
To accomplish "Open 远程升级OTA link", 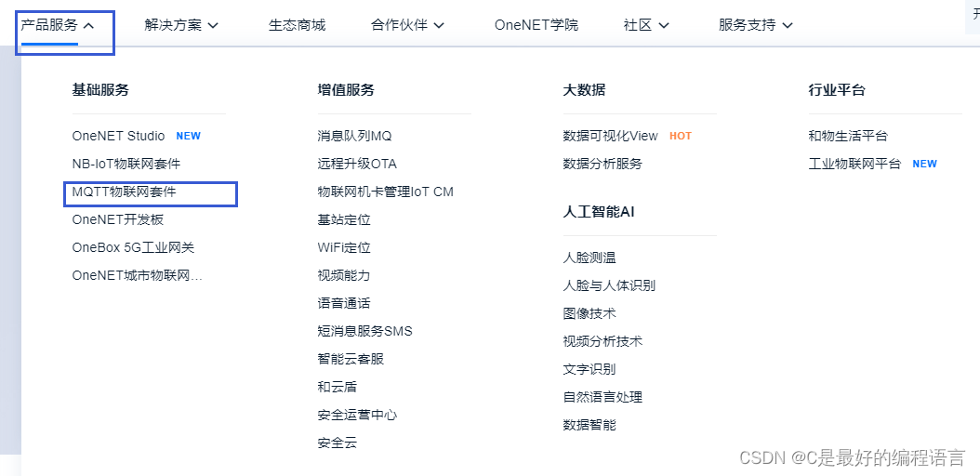I will point(357,164).
